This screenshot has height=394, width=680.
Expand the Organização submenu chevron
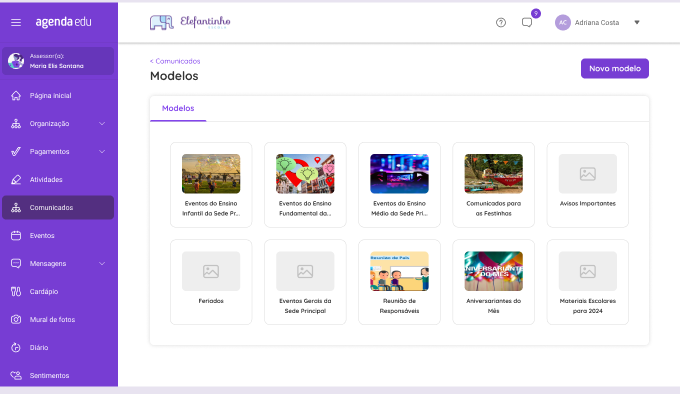[x=102, y=124]
